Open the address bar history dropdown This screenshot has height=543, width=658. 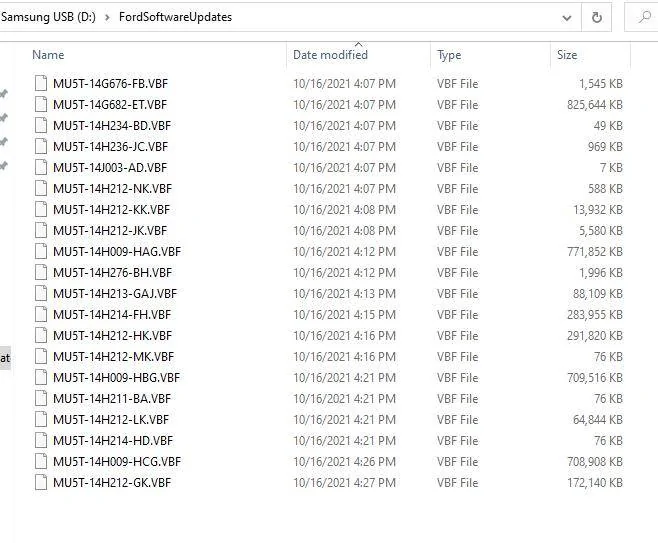tap(567, 18)
